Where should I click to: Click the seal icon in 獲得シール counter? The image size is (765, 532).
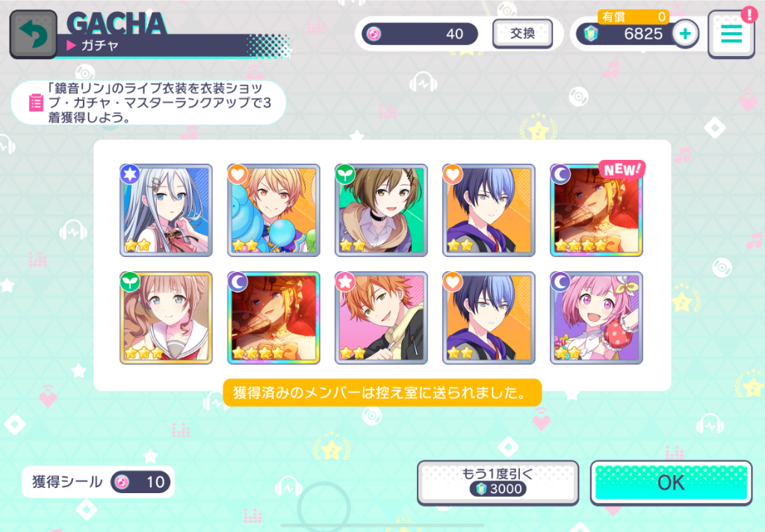(x=122, y=482)
